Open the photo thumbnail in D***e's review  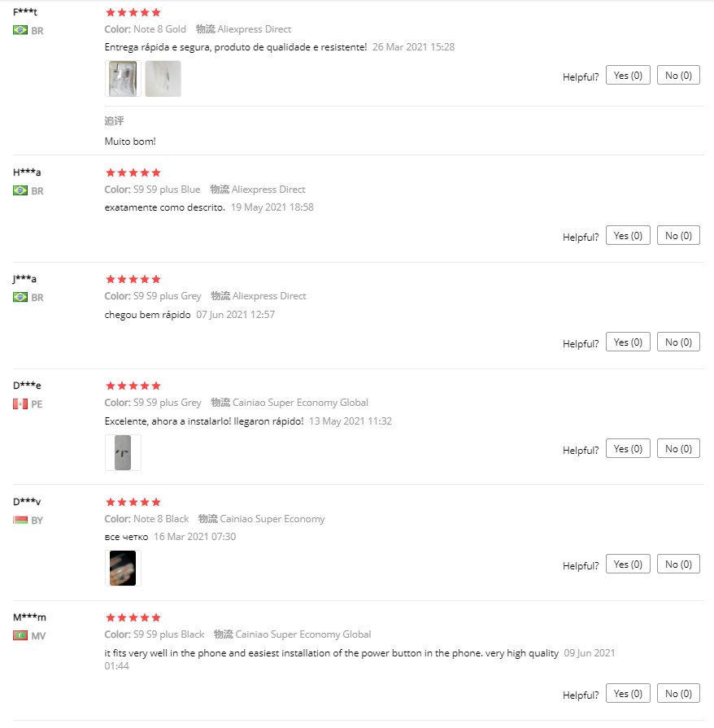pos(123,453)
